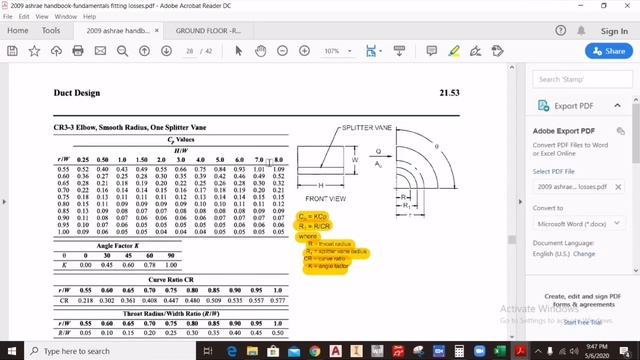640x360 pixels.
Task: Click Change document language link
Action: pyautogui.click(x=584, y=254)
